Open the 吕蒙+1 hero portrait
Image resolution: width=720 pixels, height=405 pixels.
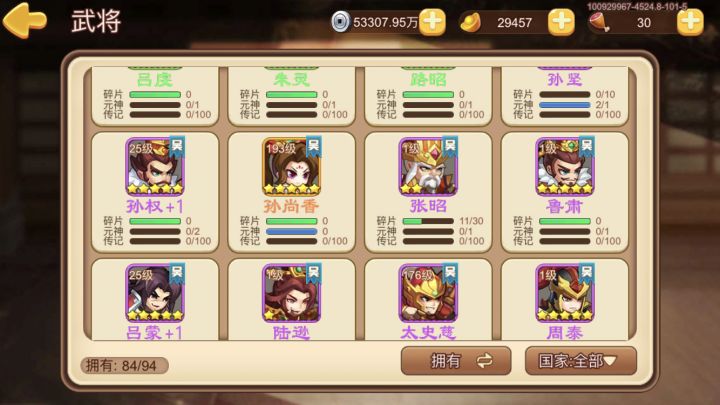tap(155, 293)
